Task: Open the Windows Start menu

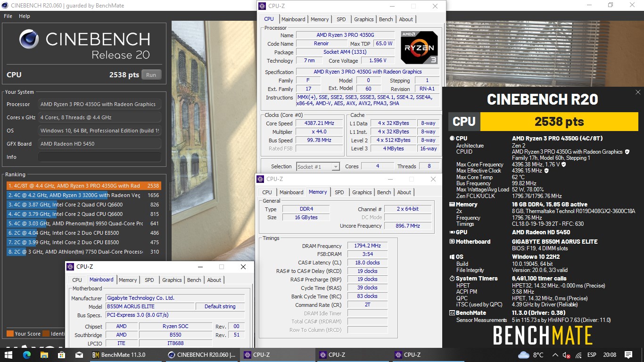Action: (8, 354)
